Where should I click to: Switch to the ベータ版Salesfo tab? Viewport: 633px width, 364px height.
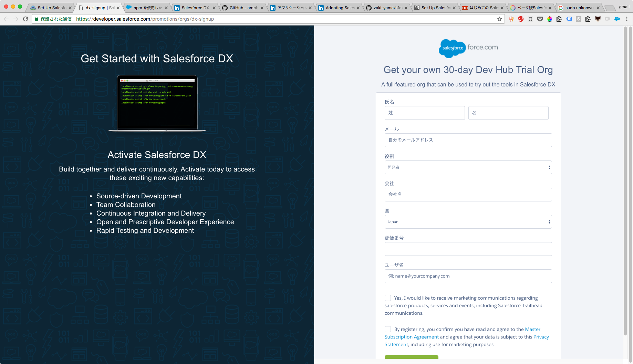coord(531,8)
